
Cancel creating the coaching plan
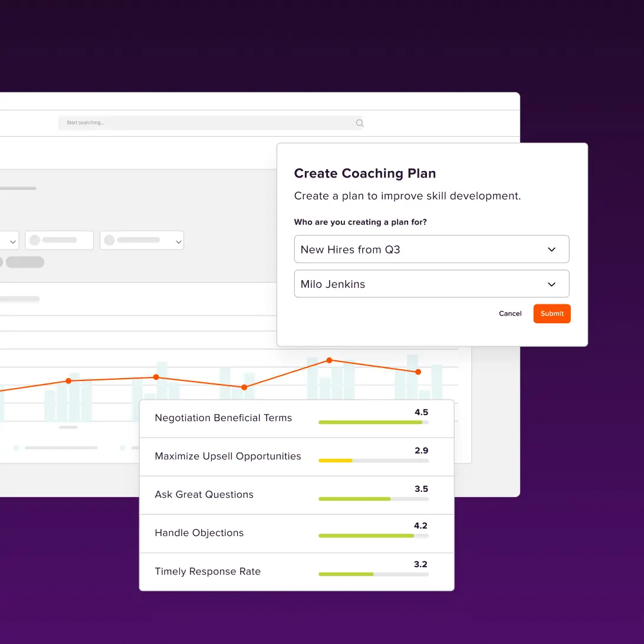[x=510, y=313]
